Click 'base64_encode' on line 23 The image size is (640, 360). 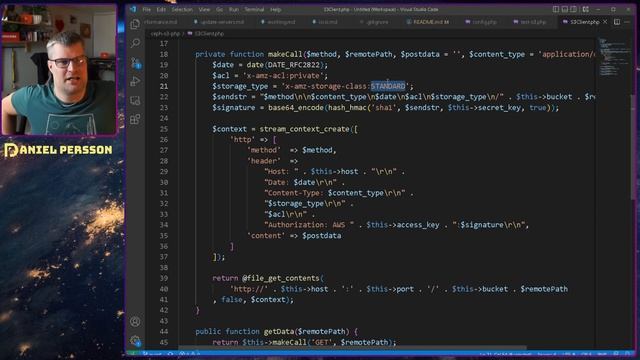296,108
